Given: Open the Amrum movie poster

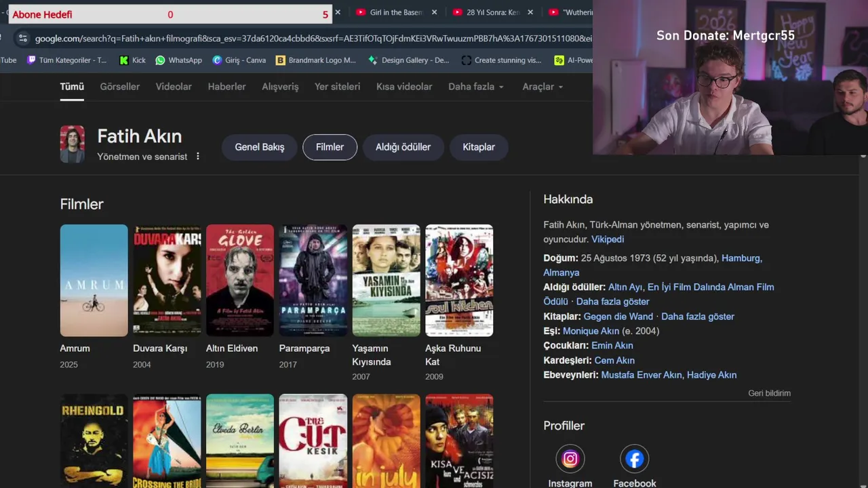Looking at the screenshot, I should tap(94, 281).
